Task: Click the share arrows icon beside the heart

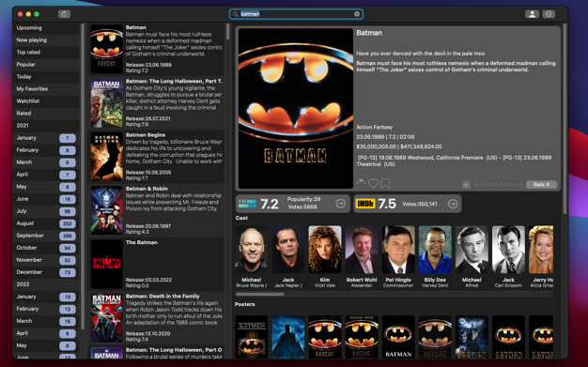Action: pos(361,182)
